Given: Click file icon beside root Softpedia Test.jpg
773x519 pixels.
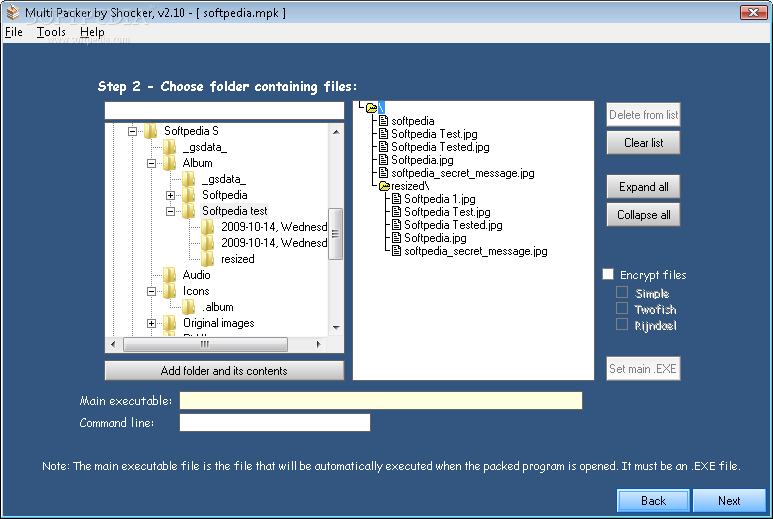Looking at the screenshot, I should pyautogui.click(x=384, y=134).
